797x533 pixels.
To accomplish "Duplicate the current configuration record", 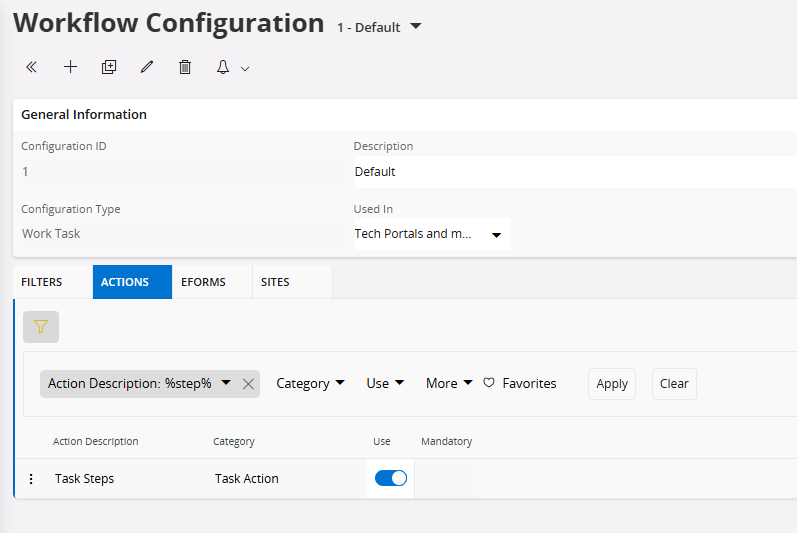I will tap(109, 67).
